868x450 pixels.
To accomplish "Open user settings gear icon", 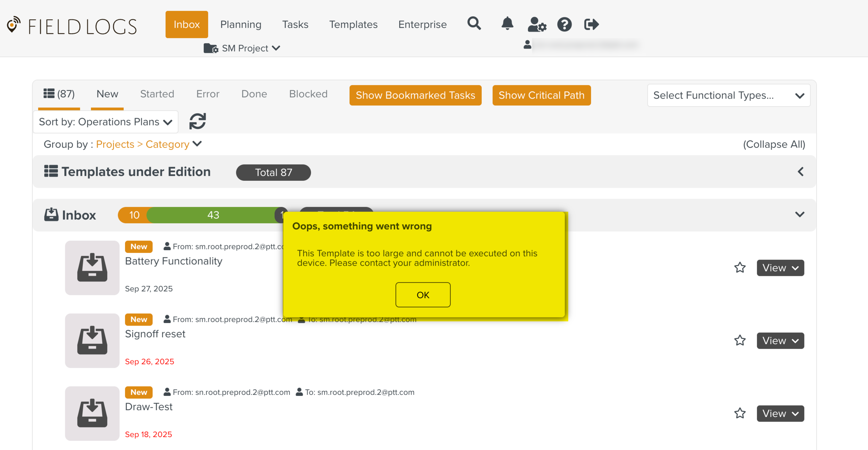I will pyautogui.click(x=536, y=25).
